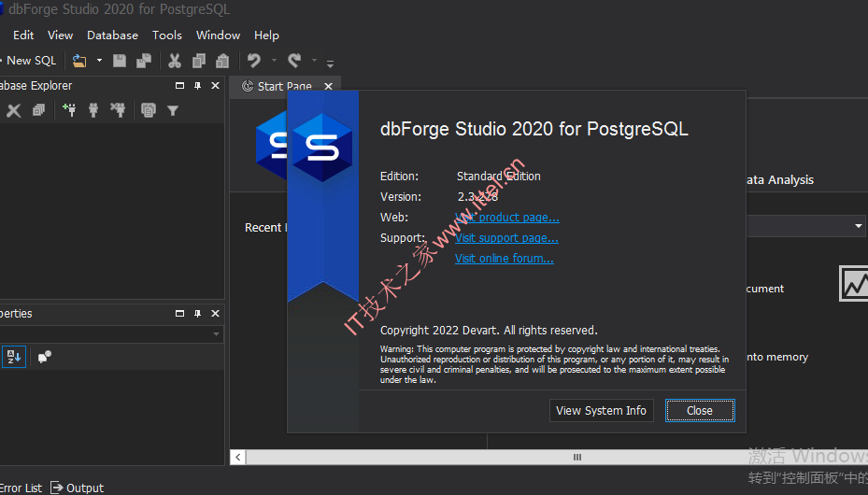This screenshot has width=868, height=495.
Task: Close the About dialog with Close button
Action: pyautogui.click(x=700, y=410)
